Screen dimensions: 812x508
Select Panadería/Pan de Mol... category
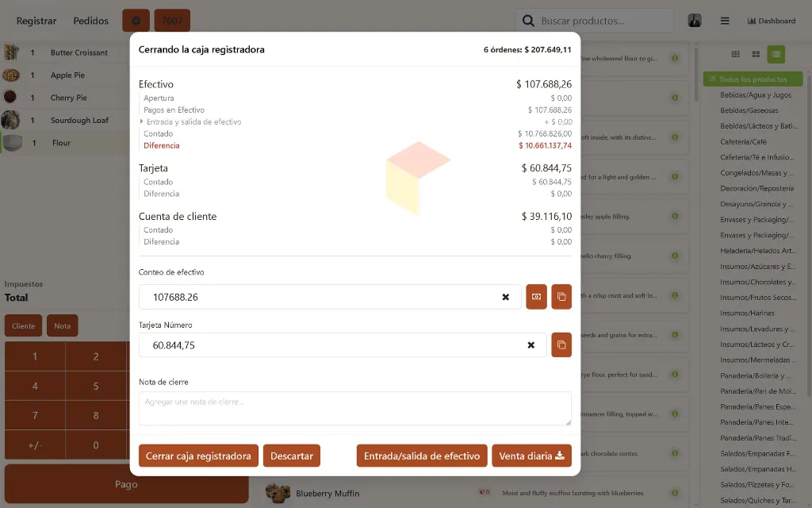tap(758, 391)
